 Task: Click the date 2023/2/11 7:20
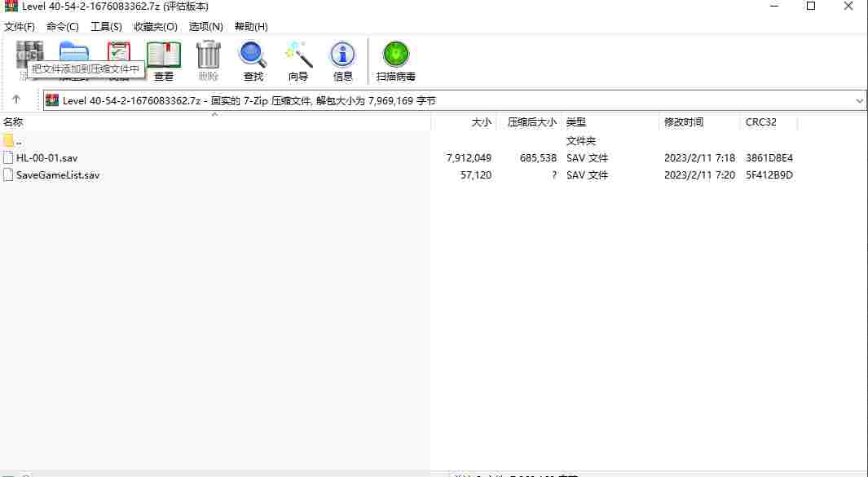point(700,175)
